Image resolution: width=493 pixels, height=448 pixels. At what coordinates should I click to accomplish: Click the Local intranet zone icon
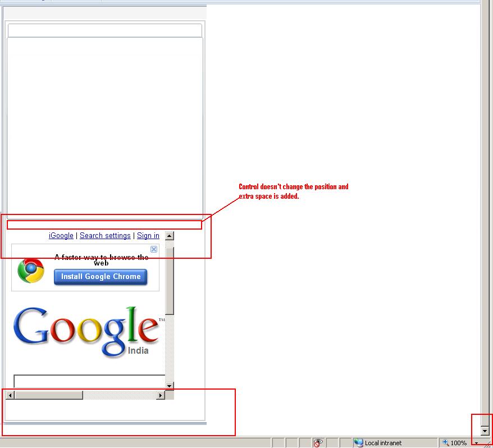358,442
